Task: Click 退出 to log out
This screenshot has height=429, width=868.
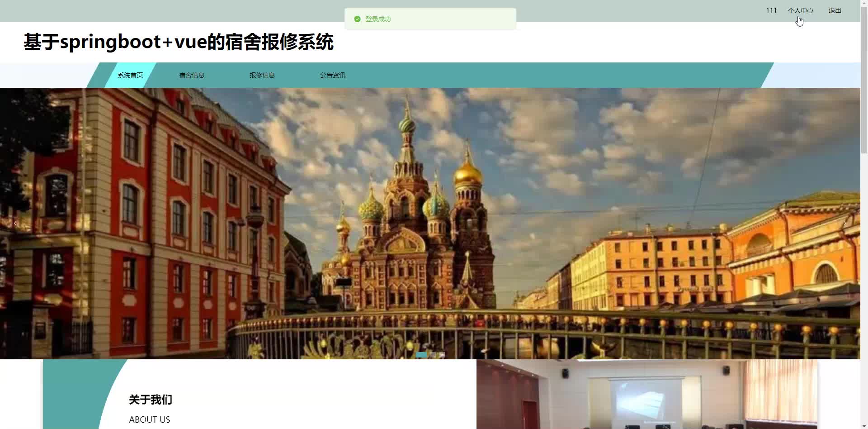Action: coord(835,10)
